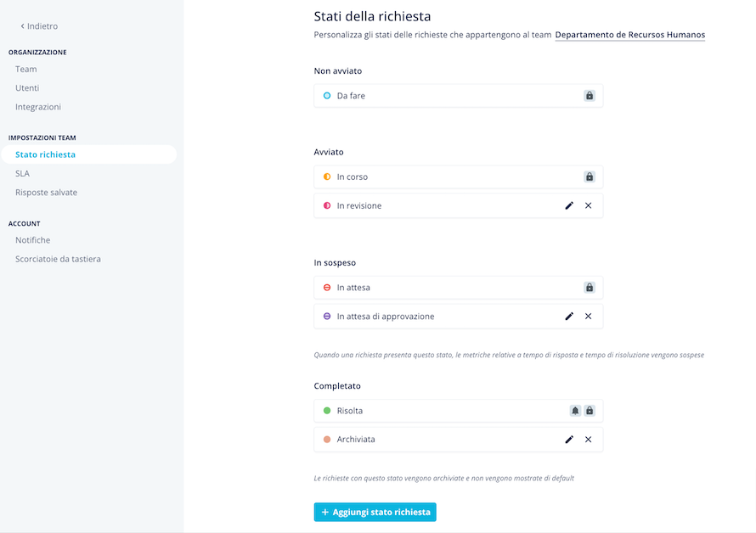
Task: Click the lock icon on Risolta row
Action: coord(590,411)
